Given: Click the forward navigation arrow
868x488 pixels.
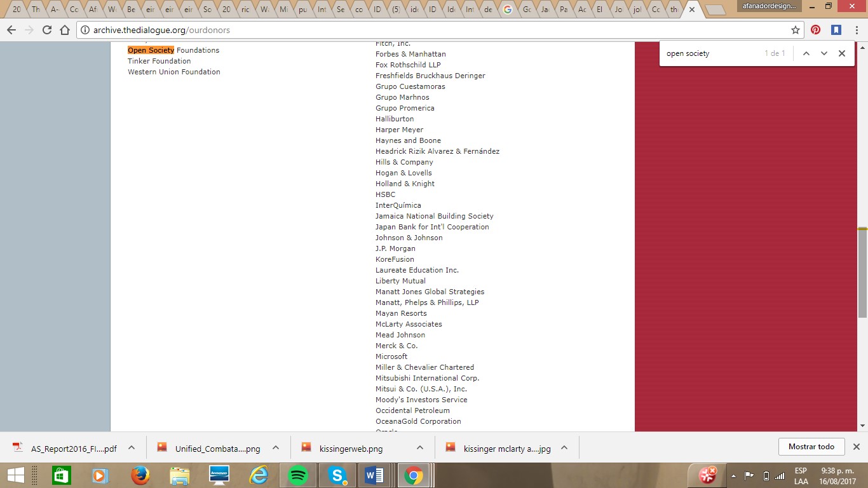Looking at the screenshot, I should [x=29, y=30].
